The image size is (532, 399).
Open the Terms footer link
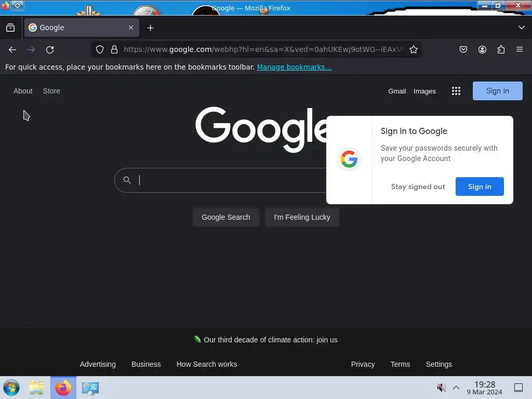point(400,364)
